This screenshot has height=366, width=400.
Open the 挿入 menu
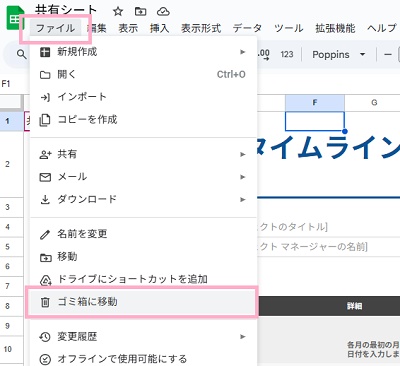(x=159, y=28)
